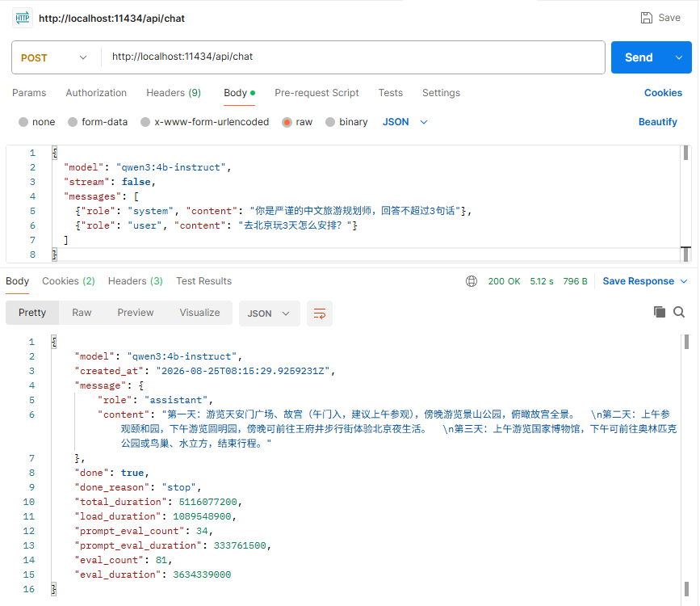Click "qwen3:4b-instruct" in the request body
Image resolution: width=700 pixels, height=606 pixels.
171,167
